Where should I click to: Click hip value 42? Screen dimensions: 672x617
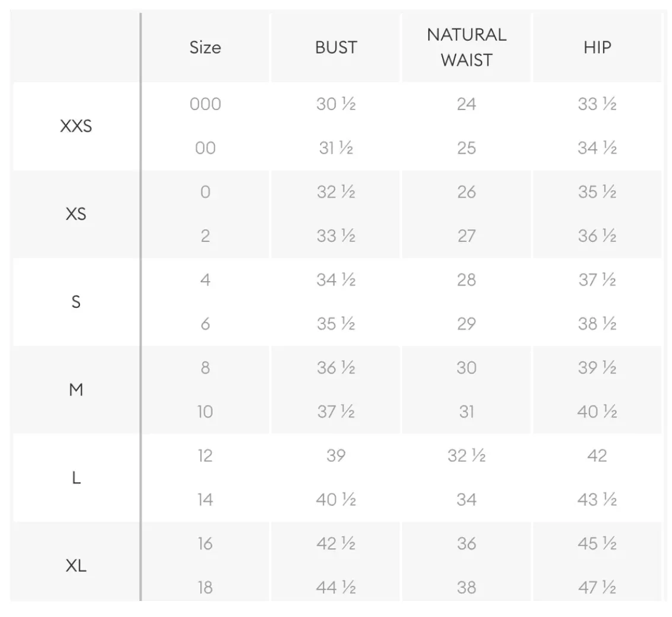click(x=597, y=455)
